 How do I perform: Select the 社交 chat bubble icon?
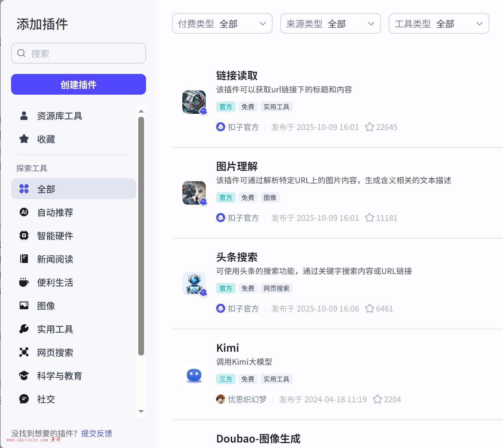pyautogui.click(x=24, y=399)
